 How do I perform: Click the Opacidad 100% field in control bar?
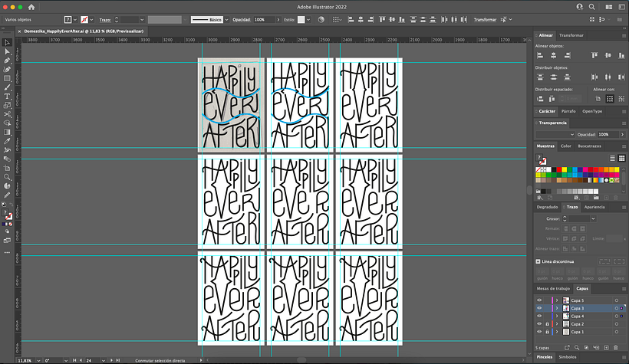pos(264,20)
